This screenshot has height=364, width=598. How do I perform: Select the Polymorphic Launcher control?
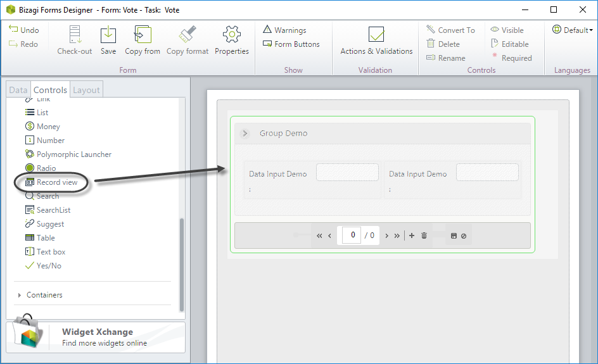point(68,154)
